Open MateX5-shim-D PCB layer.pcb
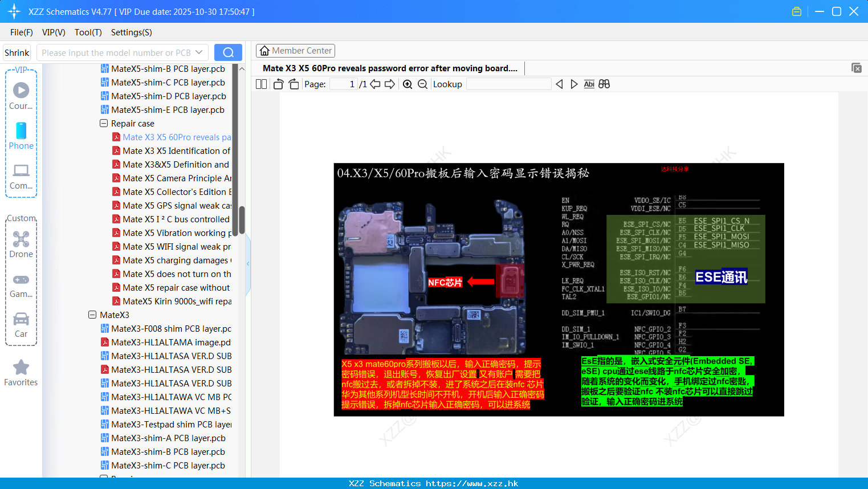Screen dimensions: 868x489 coord(163,96)
